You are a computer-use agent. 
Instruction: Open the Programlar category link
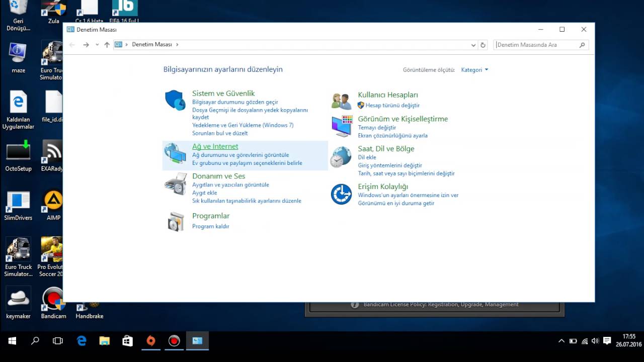pos(211,216)
